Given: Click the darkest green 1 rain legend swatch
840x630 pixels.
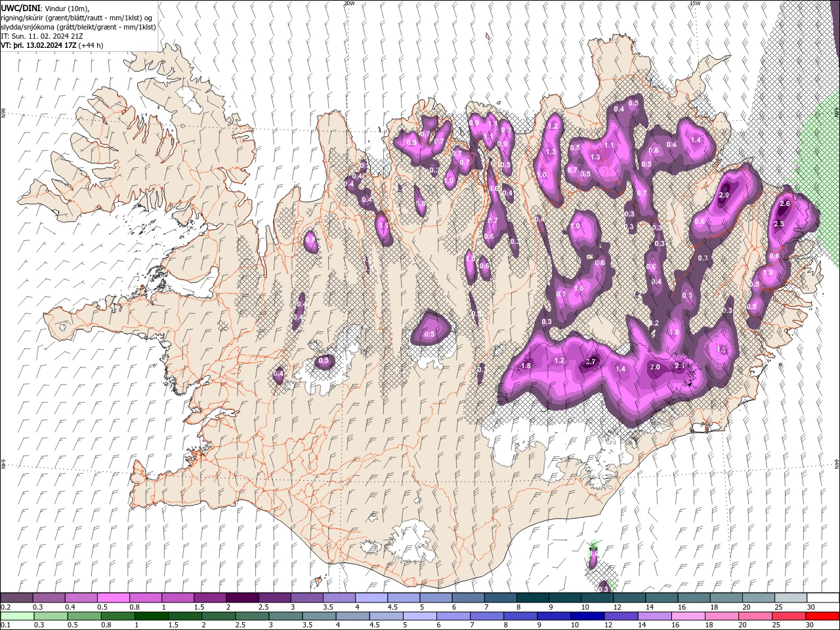Looking at the screenshot, I should pos(151,616).
